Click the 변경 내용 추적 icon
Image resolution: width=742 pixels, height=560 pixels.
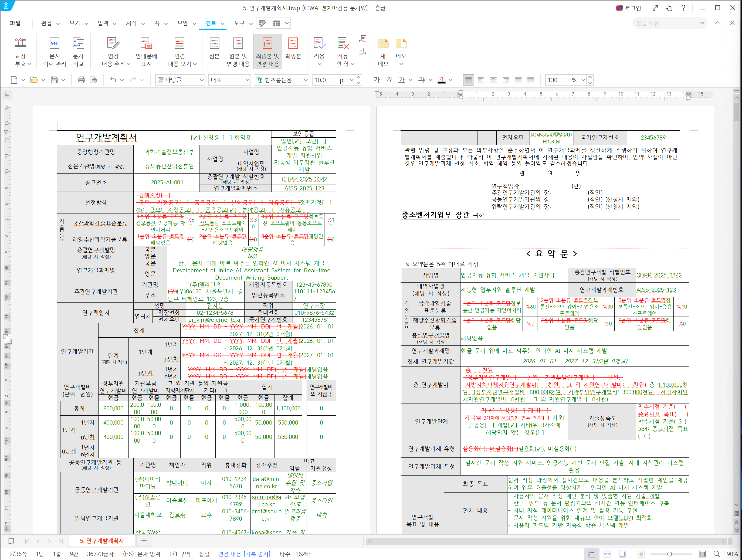pyautogui.click(x=113, y=44)
